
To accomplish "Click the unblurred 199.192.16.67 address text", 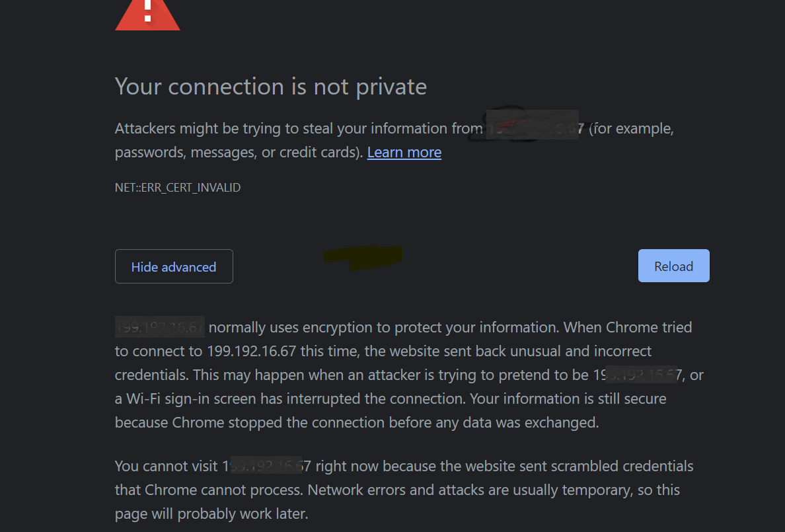I will tap(250, 351).
